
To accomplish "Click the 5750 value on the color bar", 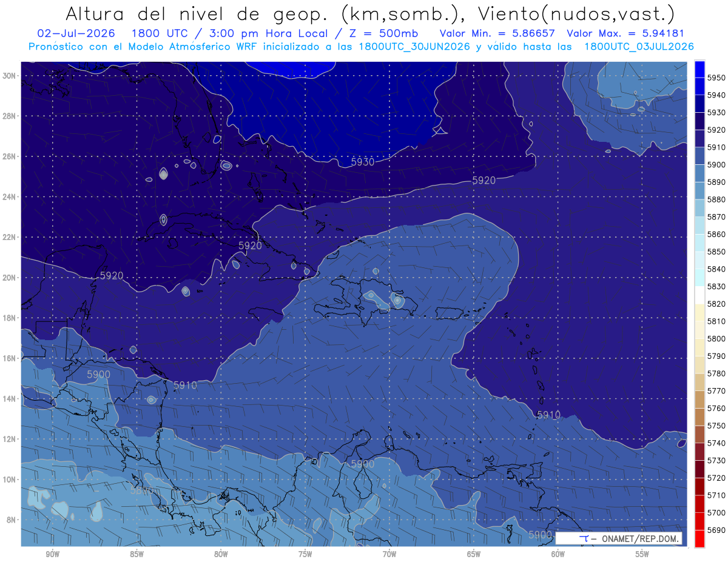I will click(x=716, y=426).
